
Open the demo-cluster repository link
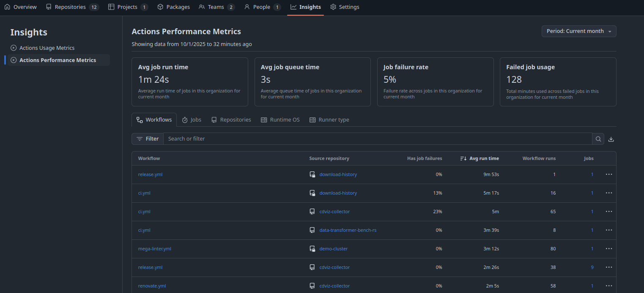click(x=334, y=249)
